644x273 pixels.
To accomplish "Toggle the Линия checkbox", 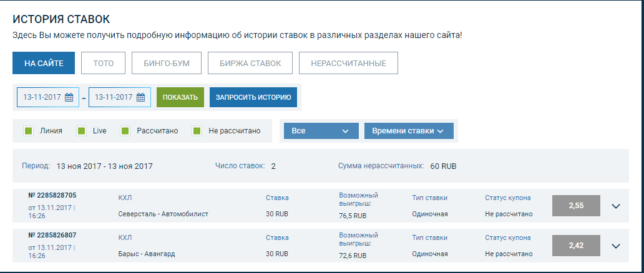I will coord(28,131).
